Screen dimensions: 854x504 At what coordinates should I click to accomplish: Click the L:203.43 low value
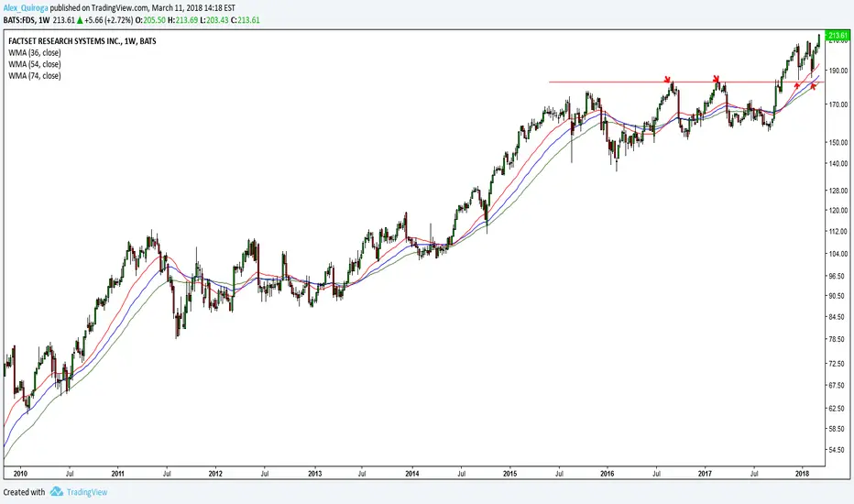213,20
